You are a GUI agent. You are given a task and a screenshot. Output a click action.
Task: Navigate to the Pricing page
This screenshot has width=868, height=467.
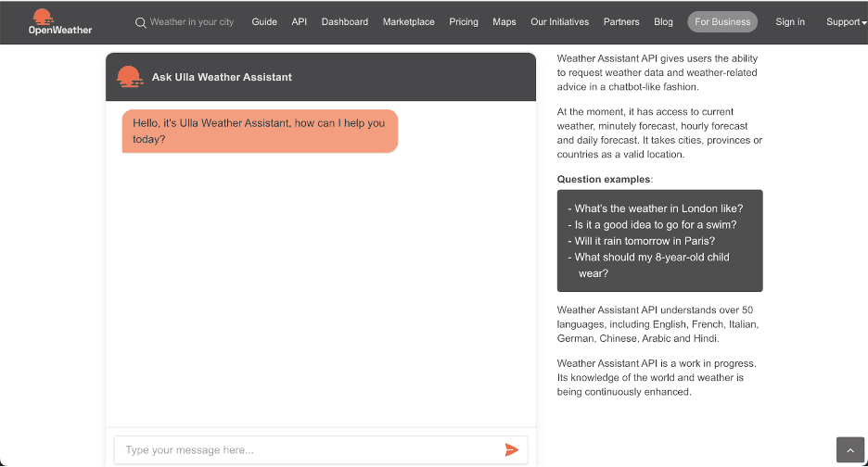(464, 22)
